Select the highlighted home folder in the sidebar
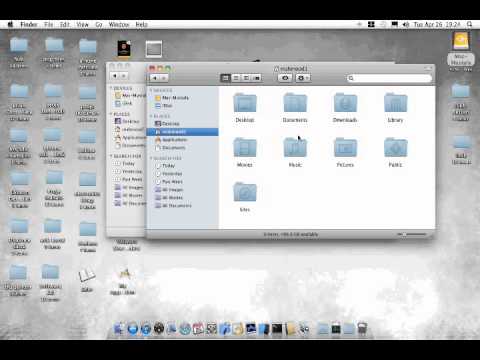This screenshot has height=360, width=480. (182, 132)
